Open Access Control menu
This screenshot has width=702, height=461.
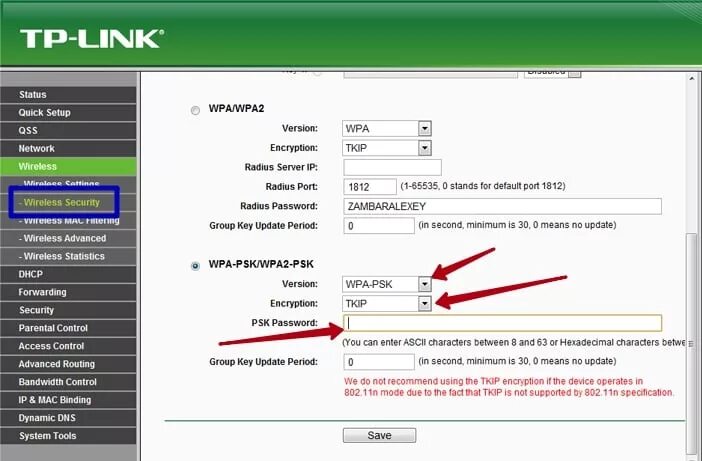point(68,346)
